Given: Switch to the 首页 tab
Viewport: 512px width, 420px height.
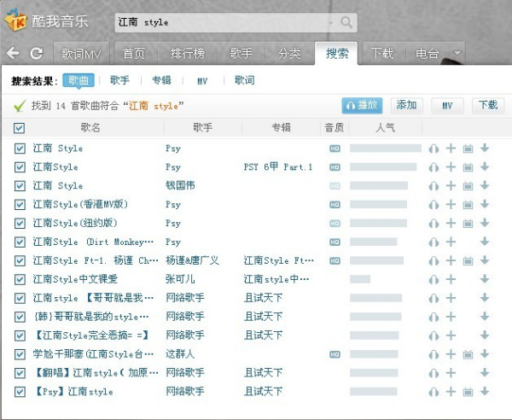Looking at the screenshot, I should (134, 53).
